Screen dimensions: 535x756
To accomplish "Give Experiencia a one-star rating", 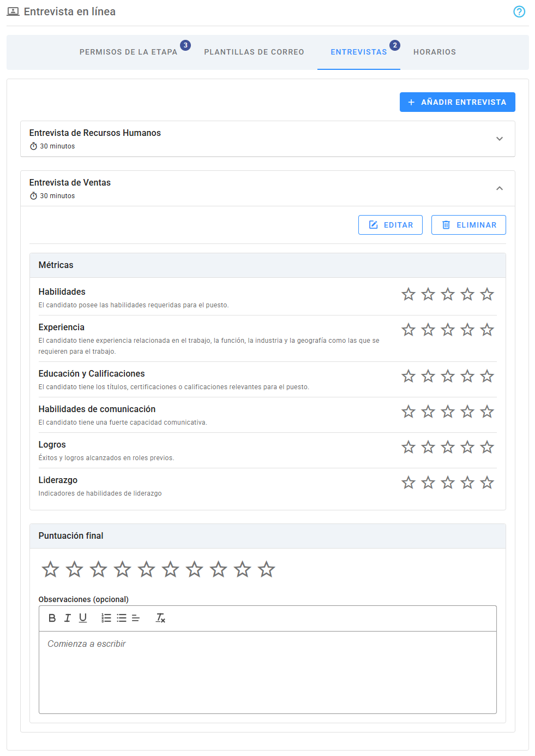I will (x=408, y=330).
